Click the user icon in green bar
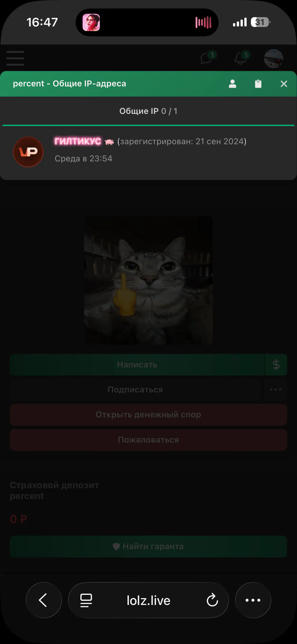 tap(233, 84)
